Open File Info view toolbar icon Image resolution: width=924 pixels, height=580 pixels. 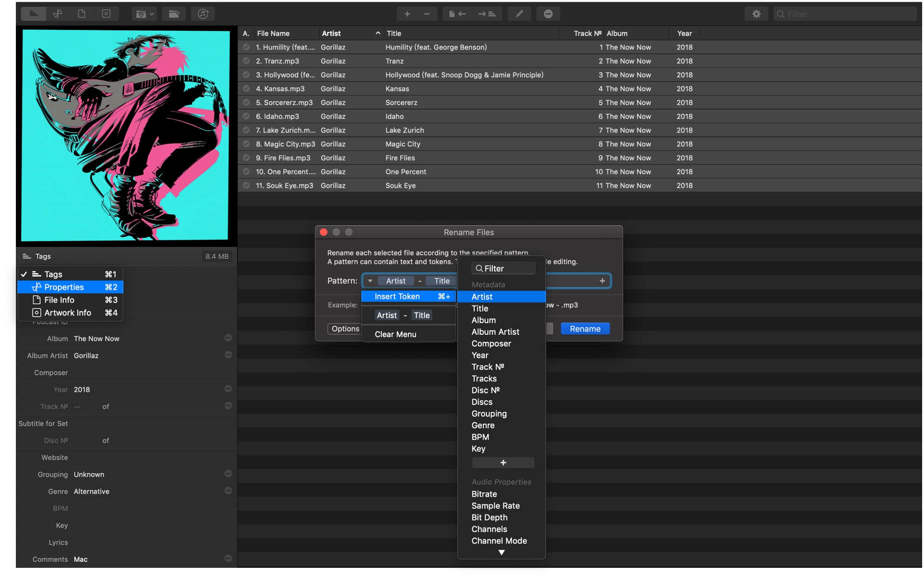pyautogui.click(x=82, y=14)
